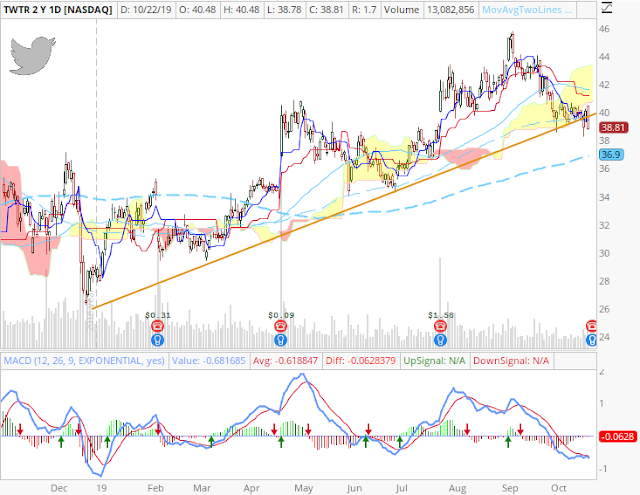Click the Aug label on time axis
This screenshot has width=640, height=495.
457,488
